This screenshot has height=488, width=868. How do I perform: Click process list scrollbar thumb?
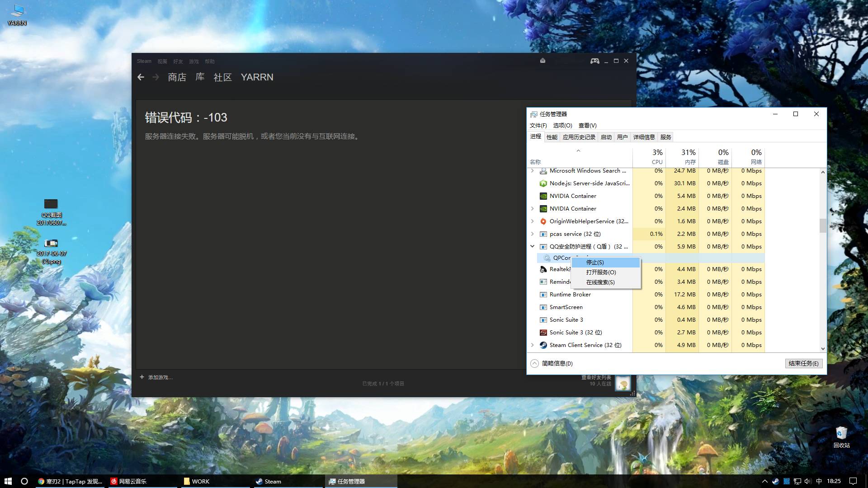pos(822,225)
